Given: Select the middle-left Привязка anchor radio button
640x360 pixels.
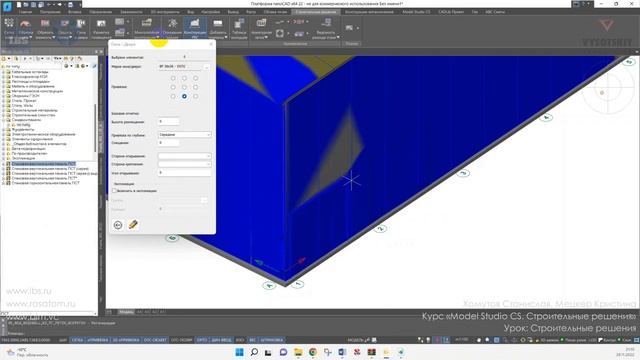Looking at the screenshot, I should 173,87.
